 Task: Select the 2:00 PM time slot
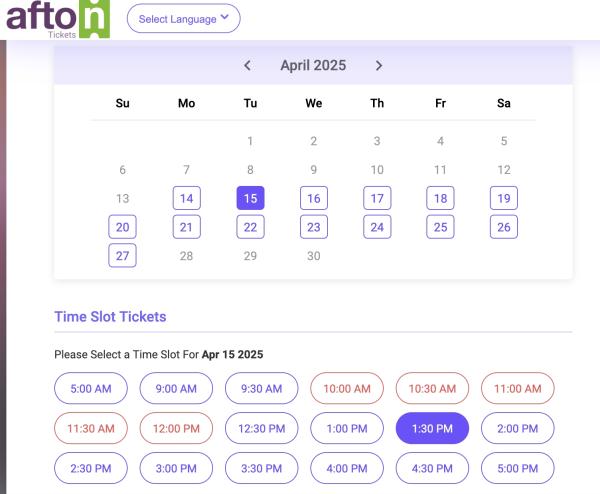[517, 428]
